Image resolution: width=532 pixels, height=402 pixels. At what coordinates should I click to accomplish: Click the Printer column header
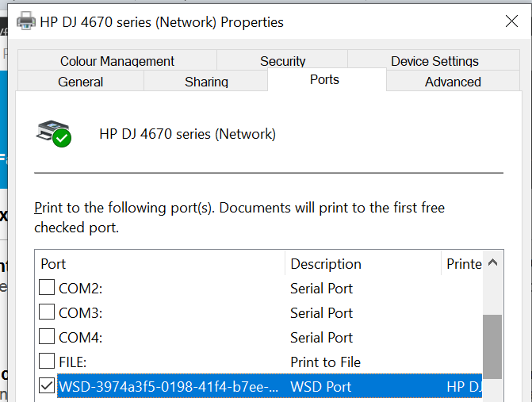(462, 263)
